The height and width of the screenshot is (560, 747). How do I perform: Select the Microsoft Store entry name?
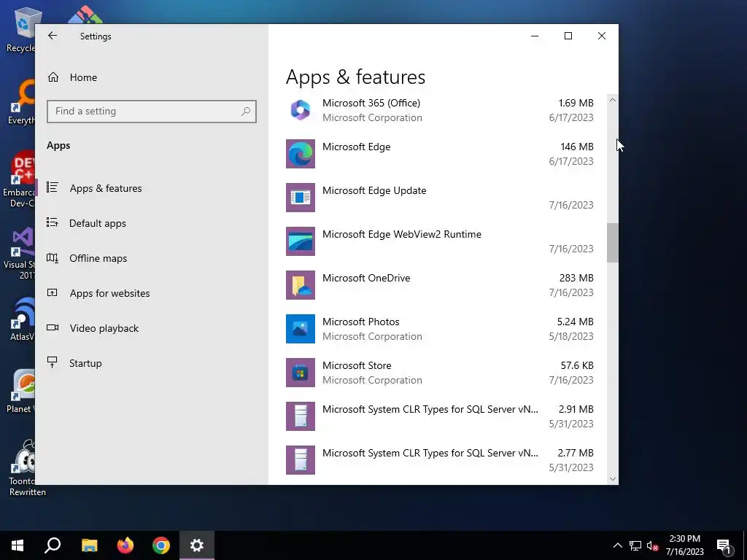point(357,366)
